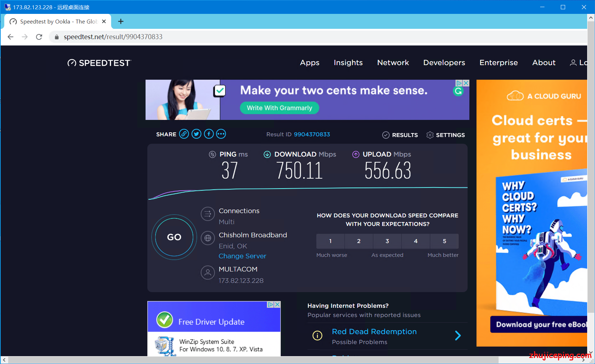Image resolution: width=595 pixels, height=364 pixels.
Task: Click the upload arrow icon
Action: (356, 154)
